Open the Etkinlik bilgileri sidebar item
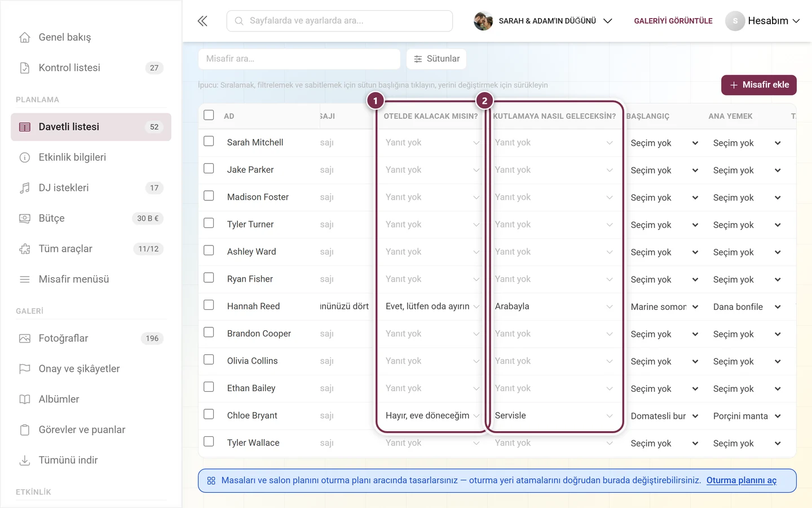The width and height of the screenshot is (812, 508). coord(91,157)
